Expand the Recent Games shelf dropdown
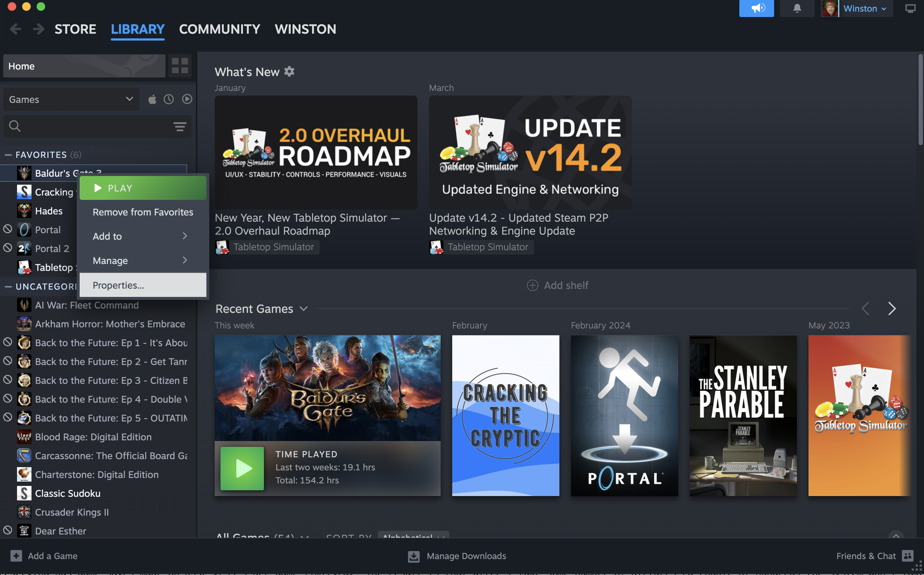The width and height of the screenshot is (924, 575). point(303,309)
